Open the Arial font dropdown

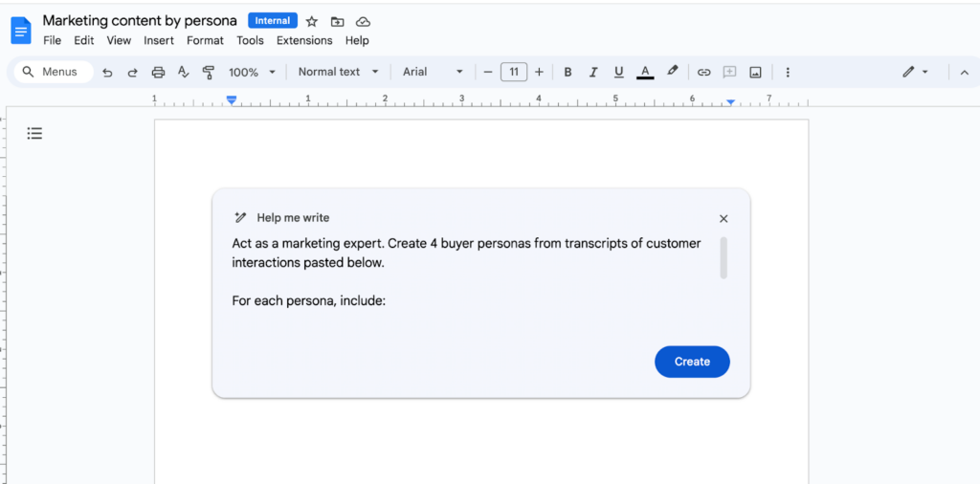coord(433,72)
